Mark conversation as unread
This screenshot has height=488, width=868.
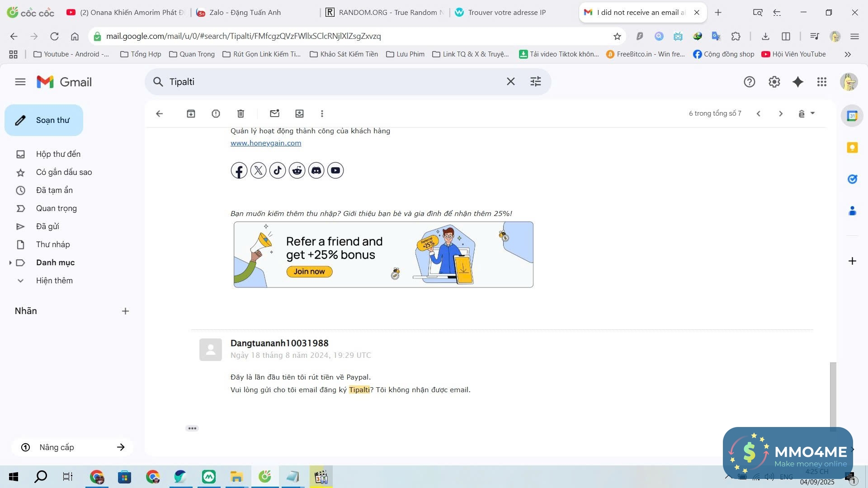pyautogui.click(x=274, y=114)
